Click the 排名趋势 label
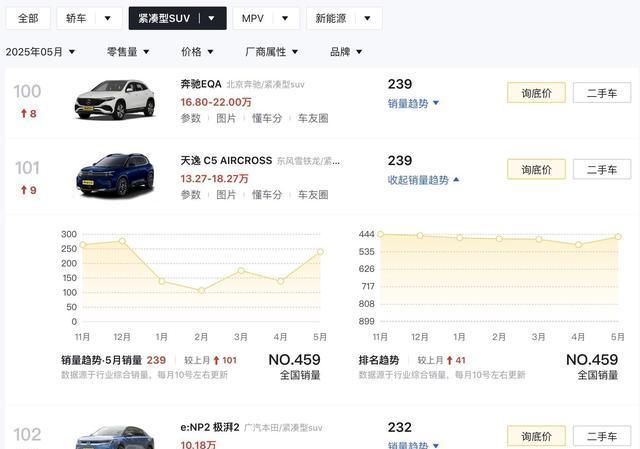The width and height of the screenshot is (640, 449). tap(379, 360)
